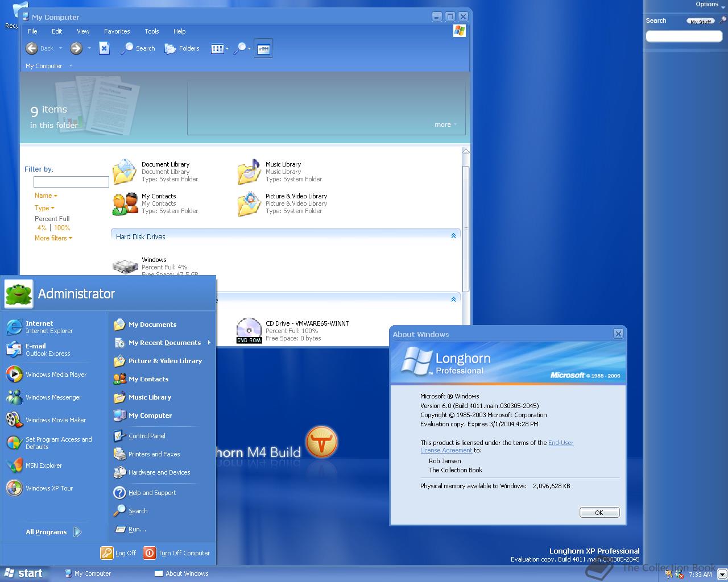Screen dimensions: 728x582
Task: Open the Back button history dropdown arrow
Action: pos(60,48)
